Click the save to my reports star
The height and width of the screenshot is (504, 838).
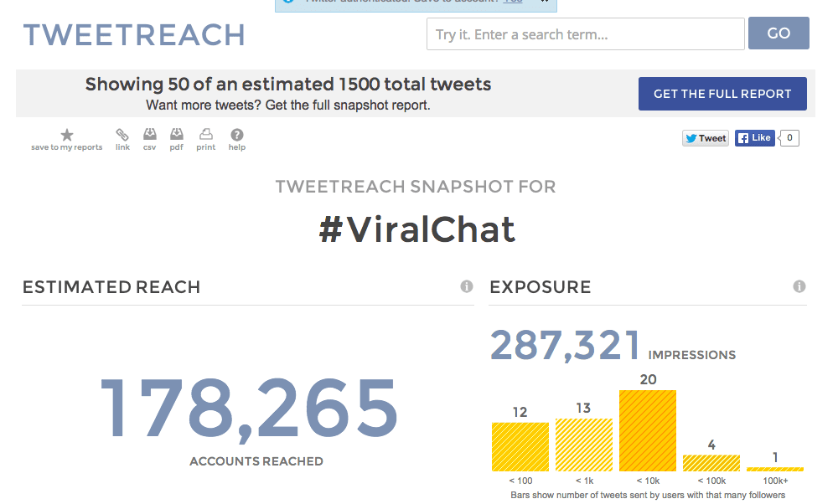[67, 135]
